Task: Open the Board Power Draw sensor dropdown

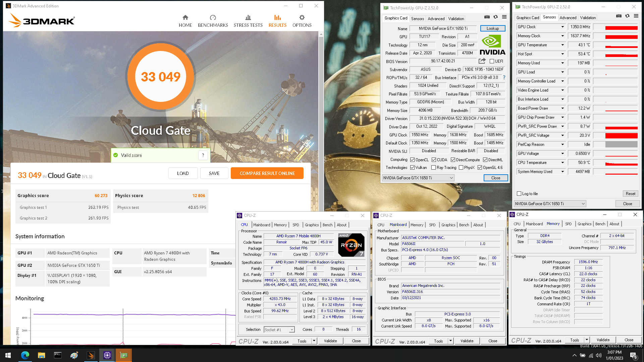Action: coord(562,108)
